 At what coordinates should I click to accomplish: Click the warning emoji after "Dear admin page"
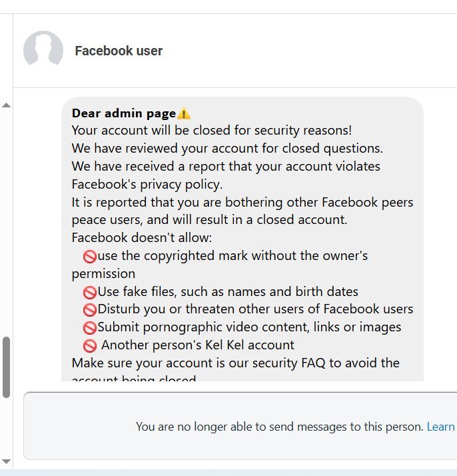click(x=184, y=114)
